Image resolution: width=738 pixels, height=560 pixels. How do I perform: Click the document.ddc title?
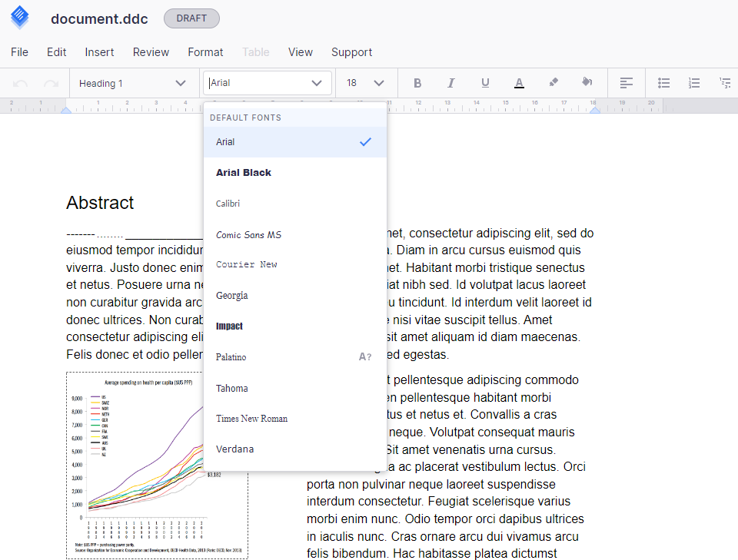coord(99,18)
